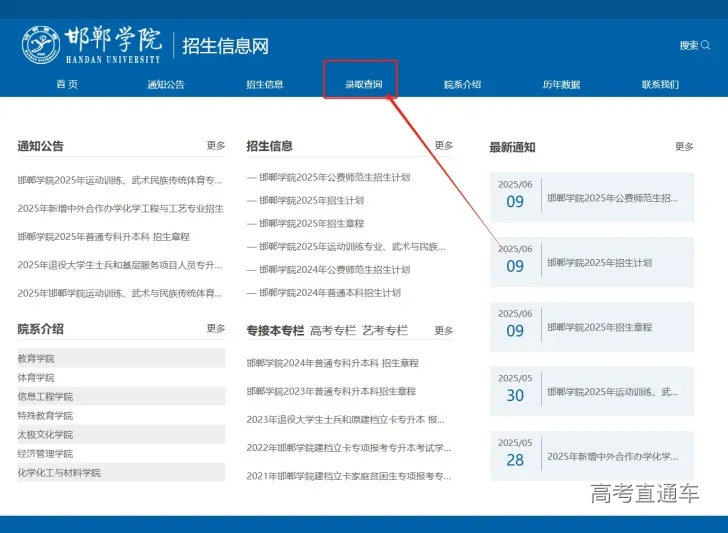This screenshot has height=533, width=728.
Task: Click 更多 next to 通知公告 heading
Action: pyautogui.click(x=216, y=146)
